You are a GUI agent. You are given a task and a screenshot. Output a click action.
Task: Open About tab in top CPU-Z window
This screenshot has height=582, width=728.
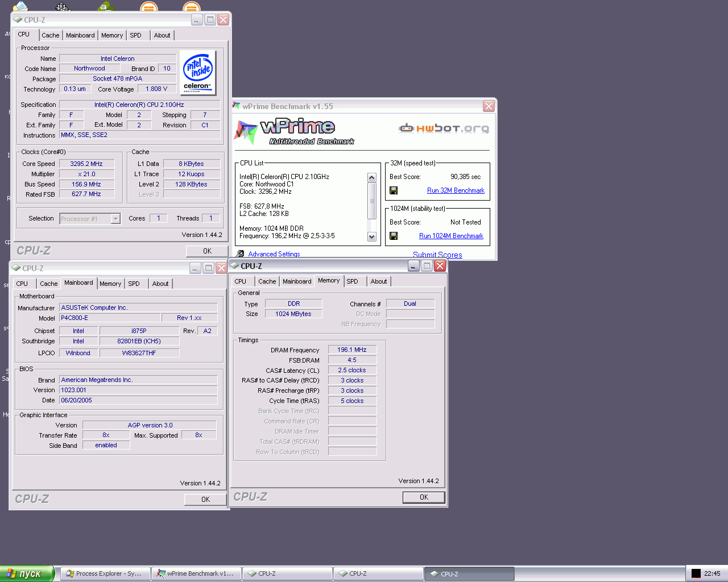[162, 35]
